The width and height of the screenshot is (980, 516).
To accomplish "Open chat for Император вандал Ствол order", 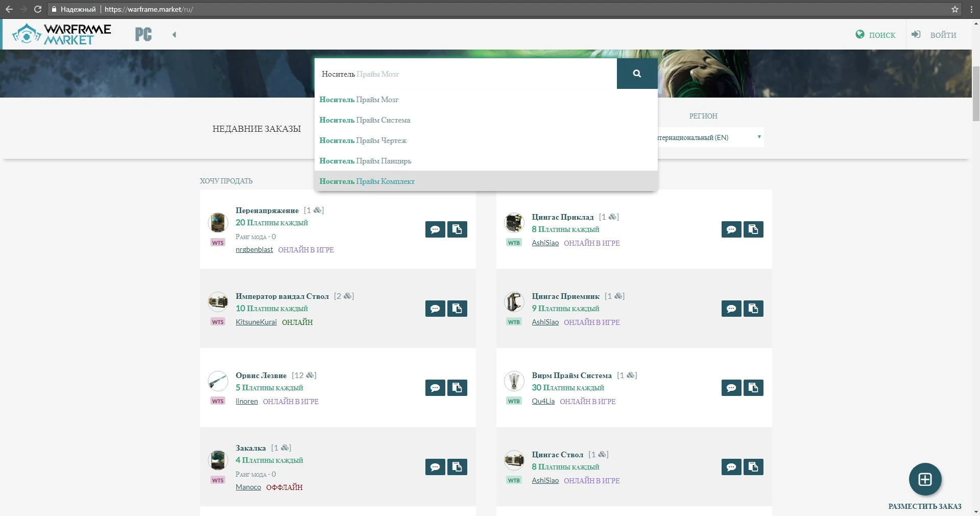I will tap(435, 309).
